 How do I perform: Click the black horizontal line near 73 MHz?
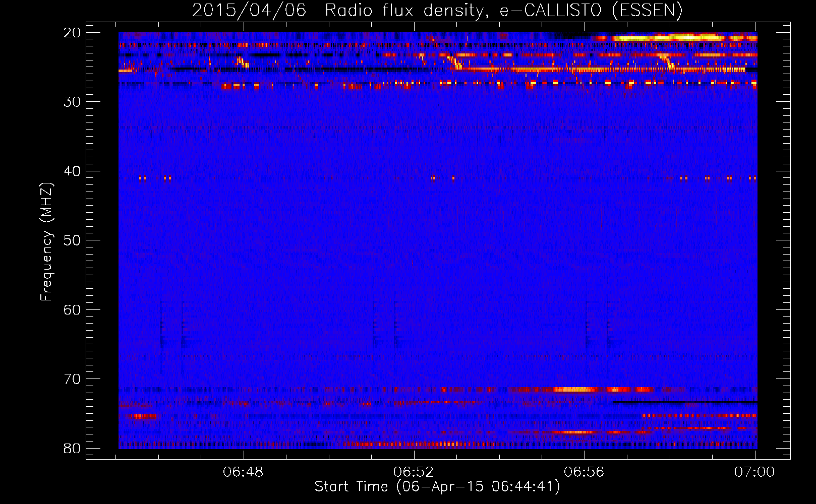click(x=685, y=402)
